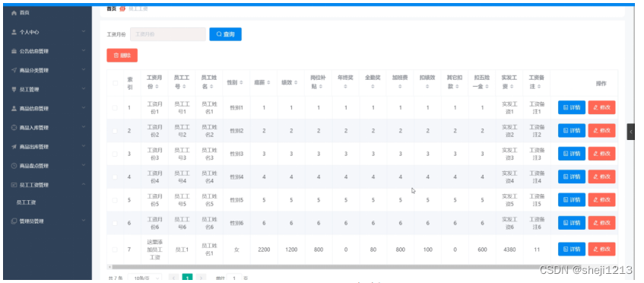Sort table by 性别 column arrows
The image size is (644, 283).
click(241, 83)
